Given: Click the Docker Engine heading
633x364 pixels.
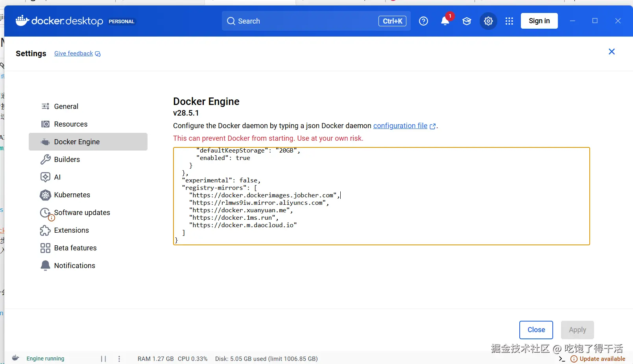Looking at the screenshot, I should 206,101.
